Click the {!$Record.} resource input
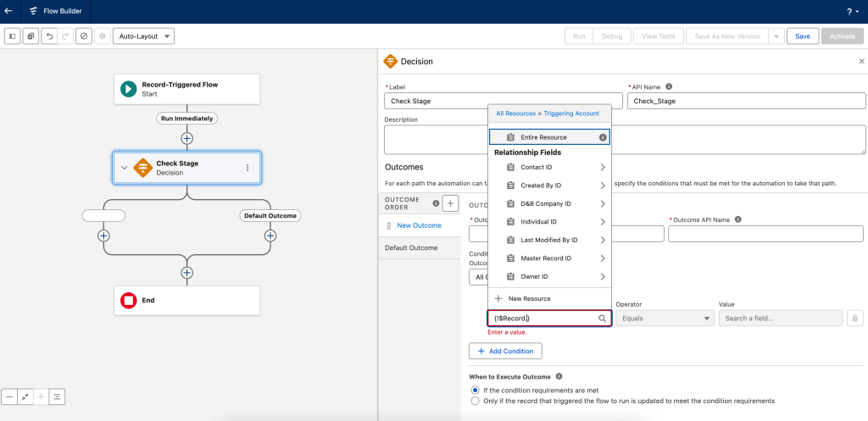Viewport: 868px width, 421px height. 549,319
